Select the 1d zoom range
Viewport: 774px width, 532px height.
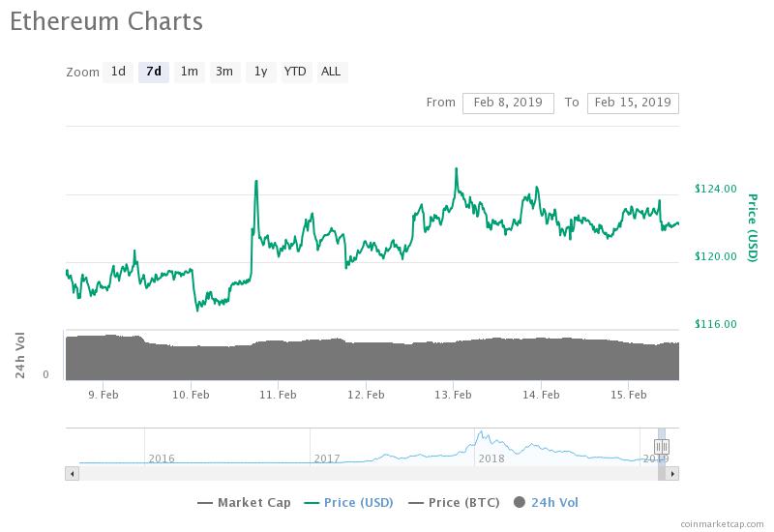[x=118, y=72]
